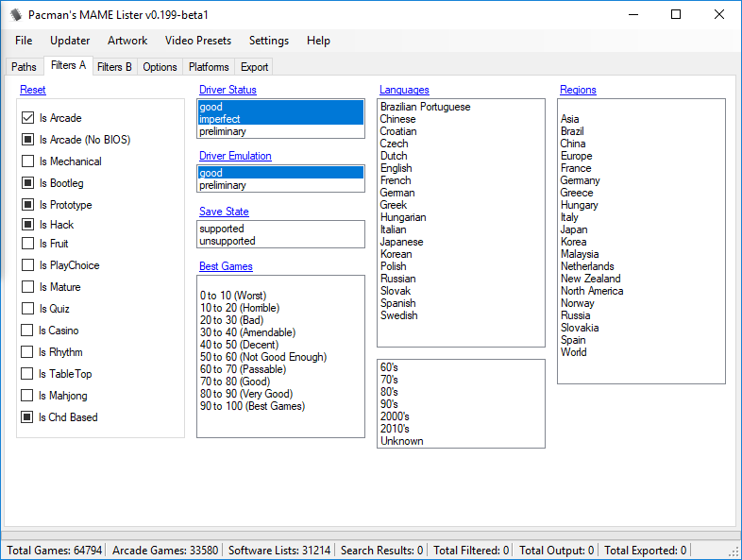The width and height of the screenshot is (742, 560).
Task: Toggle the Is Chd Based checkbox
Action: pyautogui.click(x=27, y=416)
